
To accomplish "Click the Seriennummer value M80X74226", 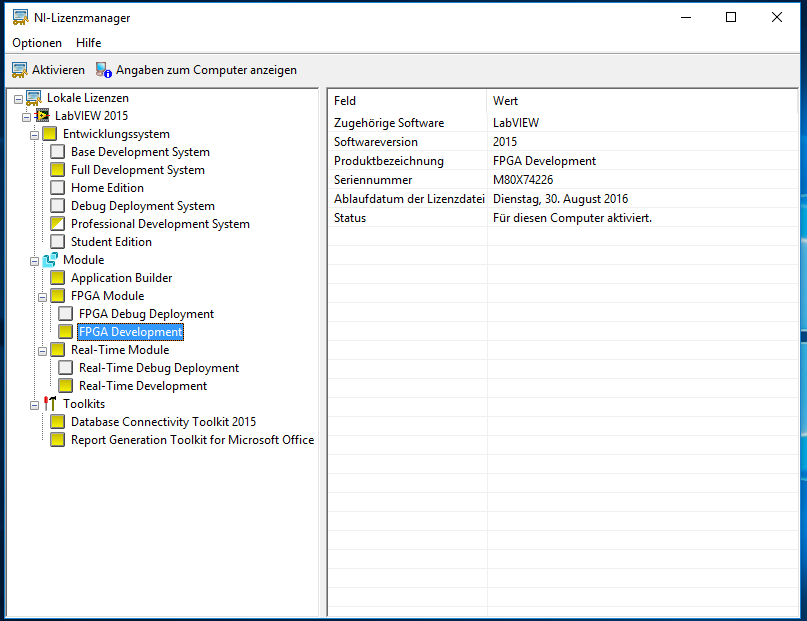I will pyautogui.click(x=523, y=180).
